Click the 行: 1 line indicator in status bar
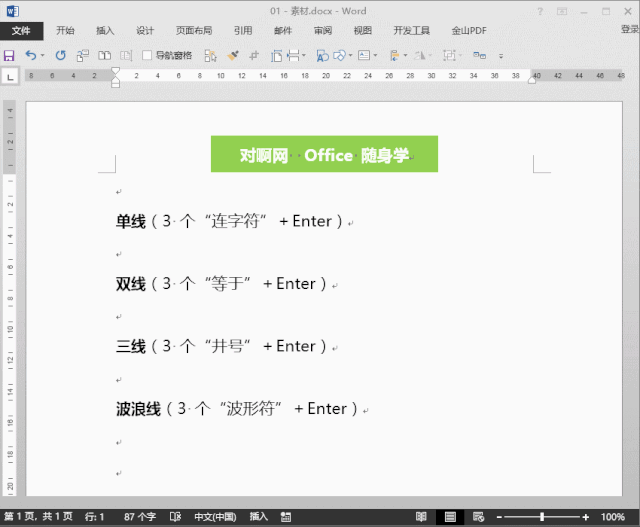This screenshot has height=527, width=640. (95, 517)
